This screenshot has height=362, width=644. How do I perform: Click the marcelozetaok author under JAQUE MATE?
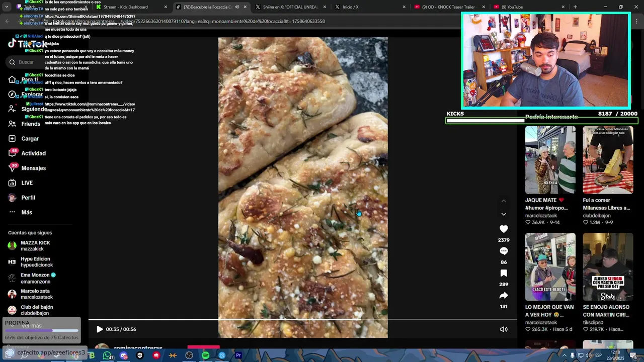point(541,216)
